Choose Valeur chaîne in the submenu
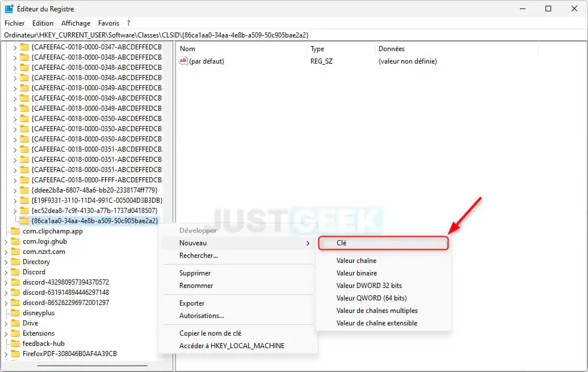The width and height of the screenshot is (588, 372). click(x=383, y=261)
